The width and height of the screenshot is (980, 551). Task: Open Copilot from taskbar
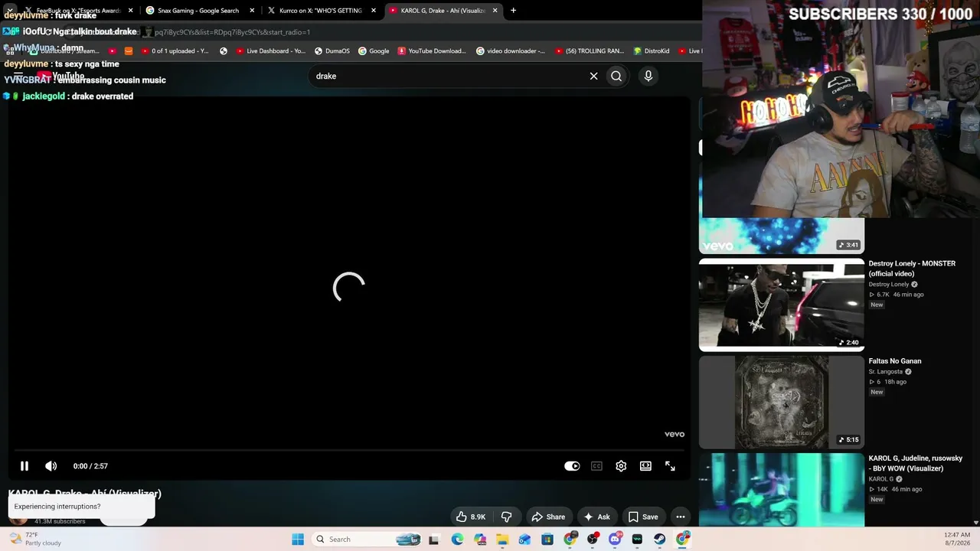point(480,540)
